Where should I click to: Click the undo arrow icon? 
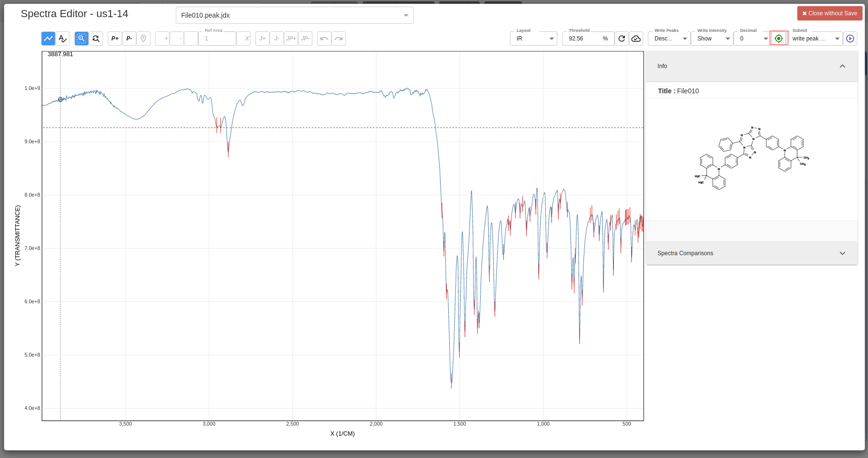click(x=324, y=39)
